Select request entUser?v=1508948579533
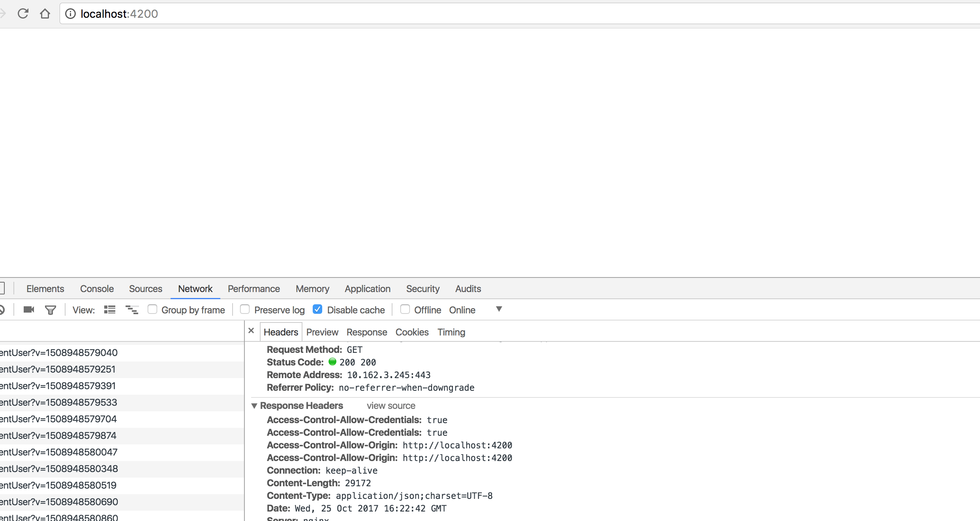Screen dimensions: 980x521 tap(59, 403)
